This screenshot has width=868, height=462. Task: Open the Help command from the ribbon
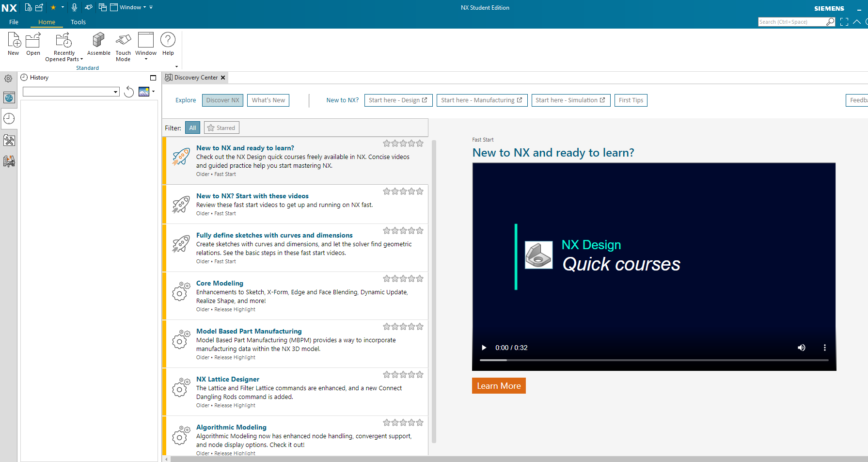[x=168, y=44]
